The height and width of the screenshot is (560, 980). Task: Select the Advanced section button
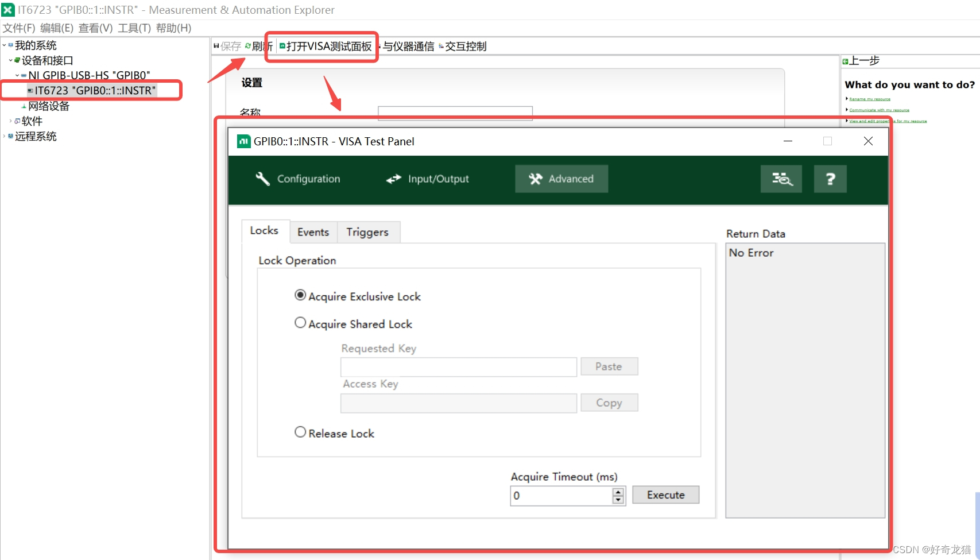click(x=561, y=179)
